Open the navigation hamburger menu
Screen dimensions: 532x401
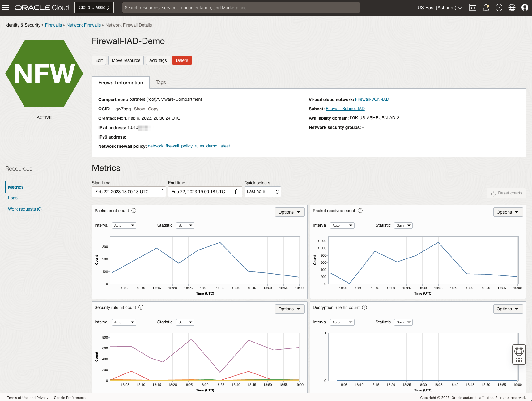click(6, 7)
